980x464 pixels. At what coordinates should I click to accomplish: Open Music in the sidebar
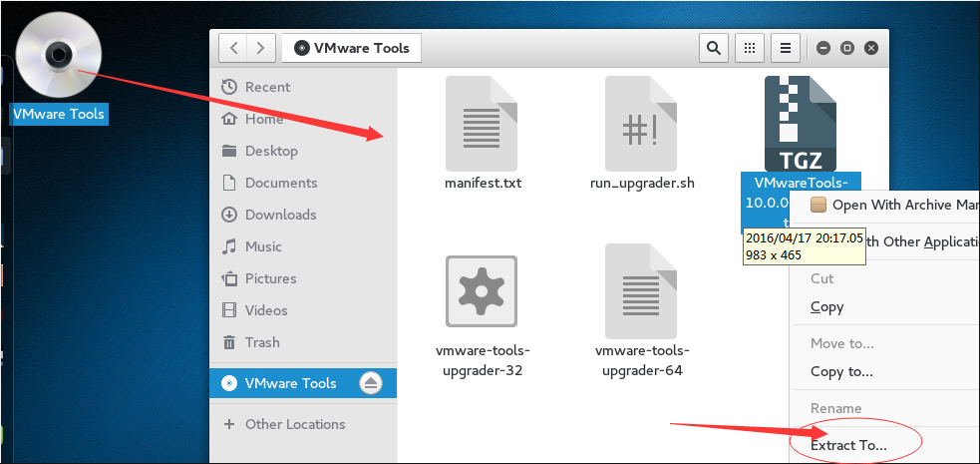pyautogui.click(x=303, y=246)
